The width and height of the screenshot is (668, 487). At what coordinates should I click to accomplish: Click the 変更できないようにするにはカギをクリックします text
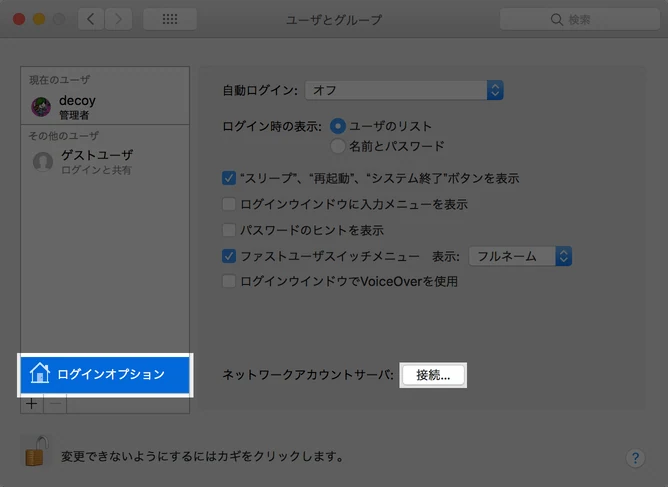pyautogui.click(x=202, y=457)
